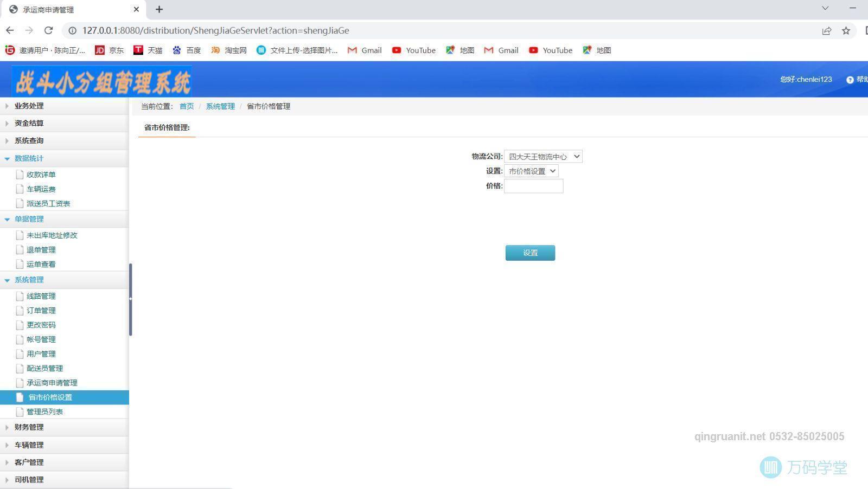The image size is (868, 489).
Task: Open the 邀请用户 bookmark
Action: tap(45, 50)
